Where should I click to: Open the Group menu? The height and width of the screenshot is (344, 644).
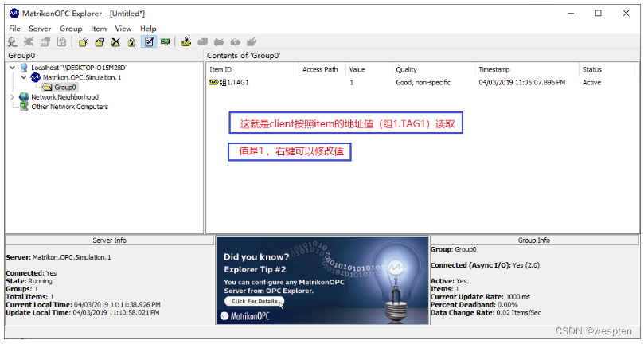point(71,29)
